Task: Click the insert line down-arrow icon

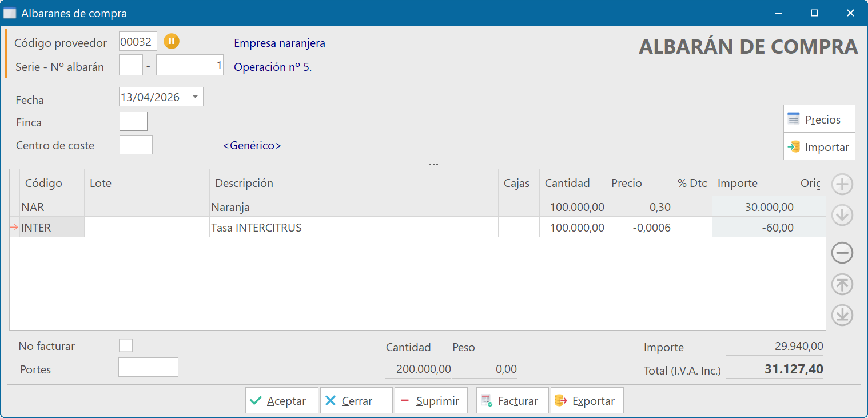Action: tap(842, 216)
